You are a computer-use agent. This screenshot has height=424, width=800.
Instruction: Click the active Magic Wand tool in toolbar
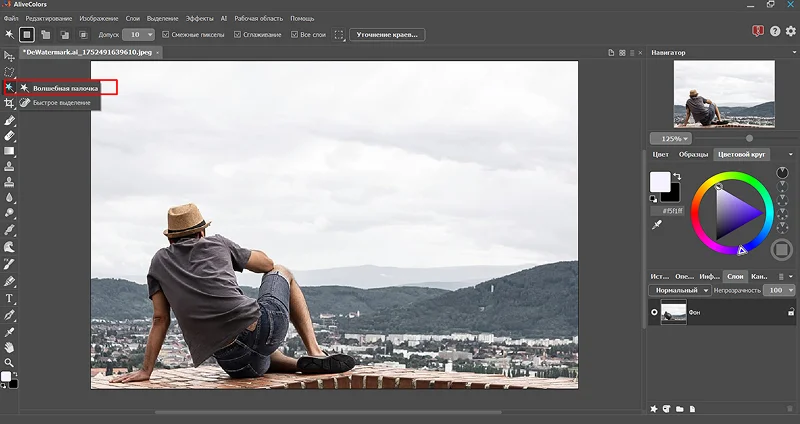point(9,88)
